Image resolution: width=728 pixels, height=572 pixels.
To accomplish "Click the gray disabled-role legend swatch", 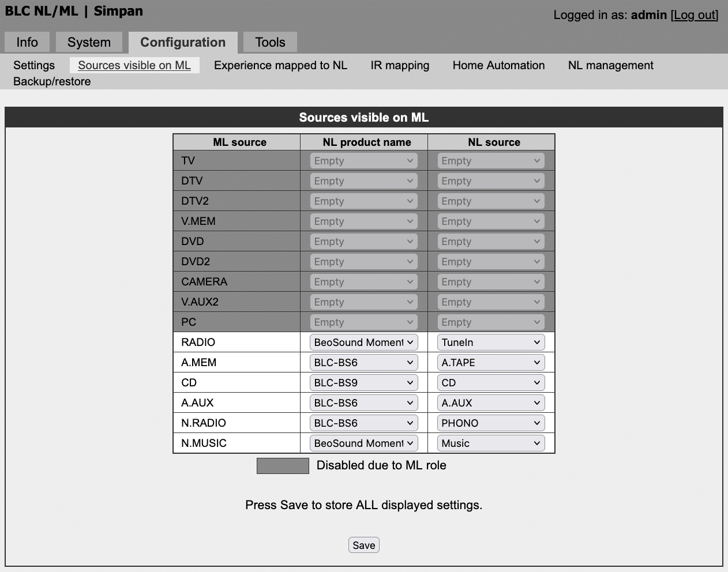I will (x=283, y=466).
